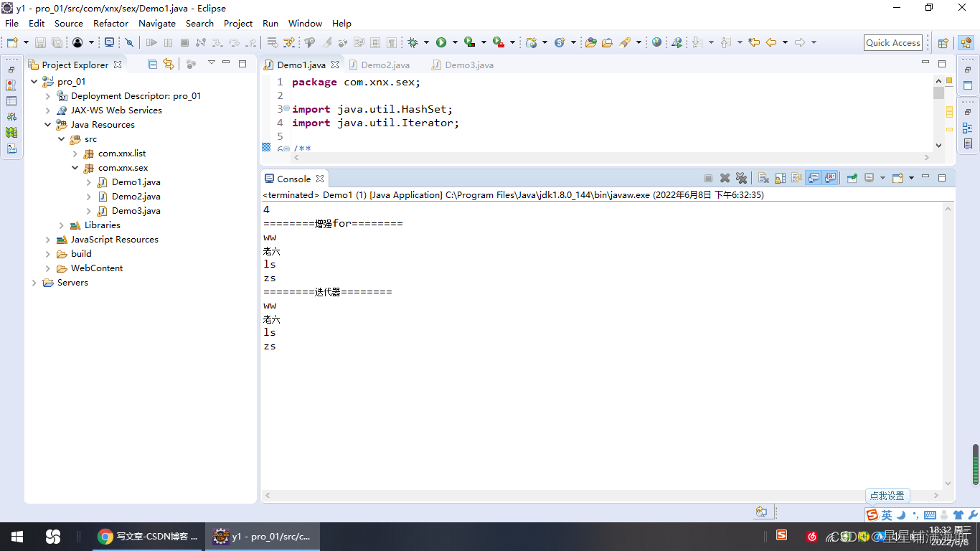Screen dimensions: 980x551
Task: Toggle Link with Editor in Project Explorer
Action: click(x=168, y=64)
